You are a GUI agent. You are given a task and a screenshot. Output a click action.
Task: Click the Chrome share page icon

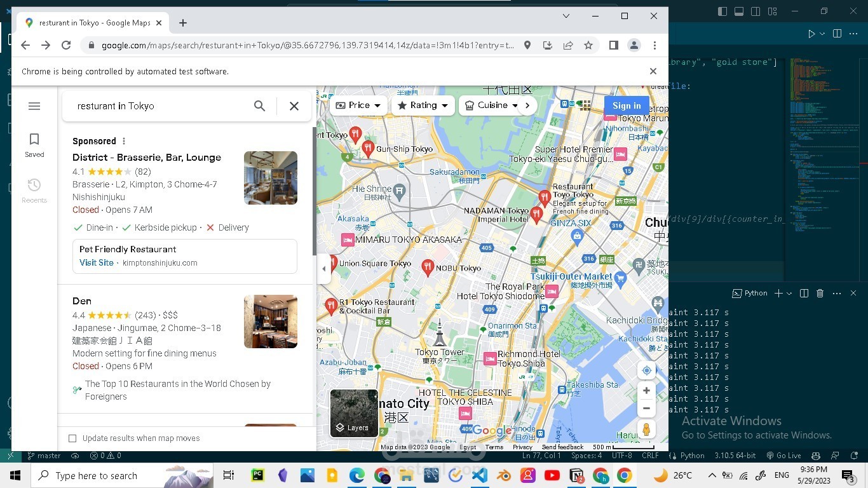coord(568,45)
